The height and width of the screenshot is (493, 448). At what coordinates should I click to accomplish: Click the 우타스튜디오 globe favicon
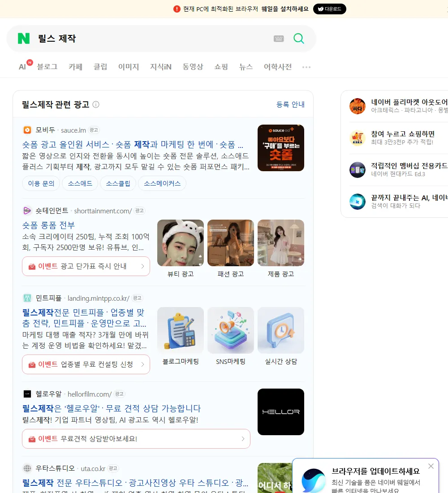pos(27,468)
